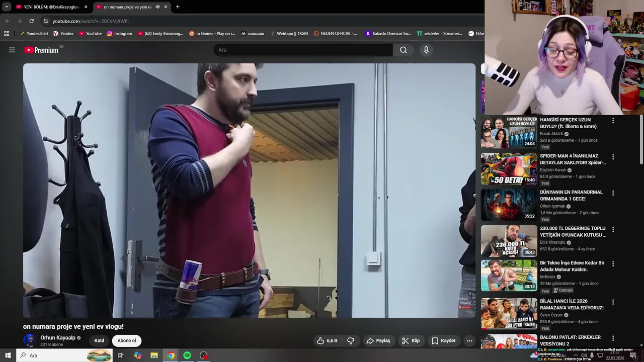Screen dimensions: 644x362
Task: Go forward in browser history
Action: click(x=19, y=21)
